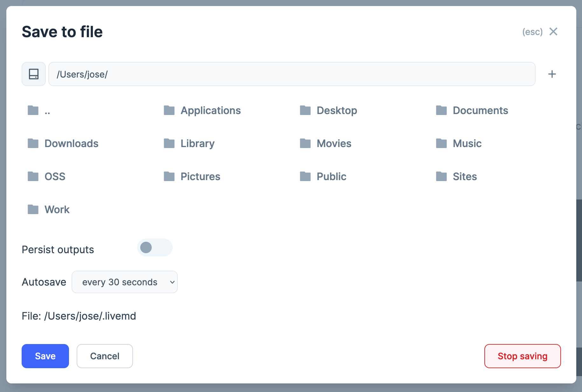Open the Downloads folder
Image resolution: width=582 pixels, height=392 pixels.
[71, 144]
